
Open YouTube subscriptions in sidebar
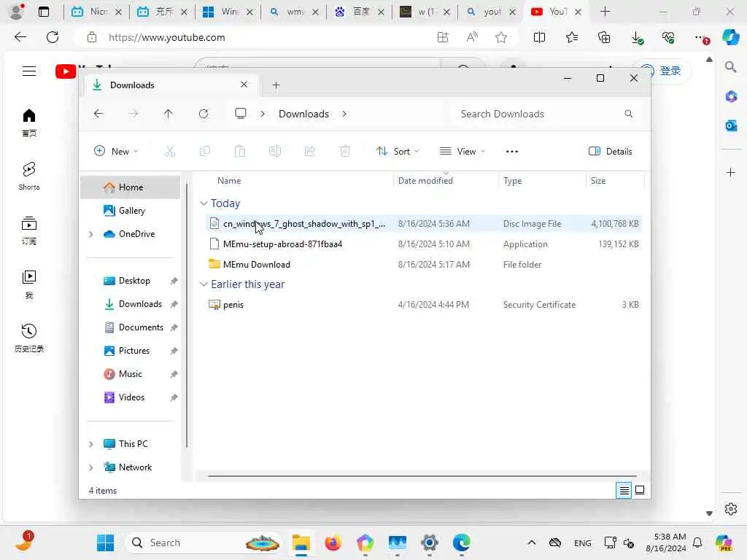pyautogui.click(x=29, y=230)
